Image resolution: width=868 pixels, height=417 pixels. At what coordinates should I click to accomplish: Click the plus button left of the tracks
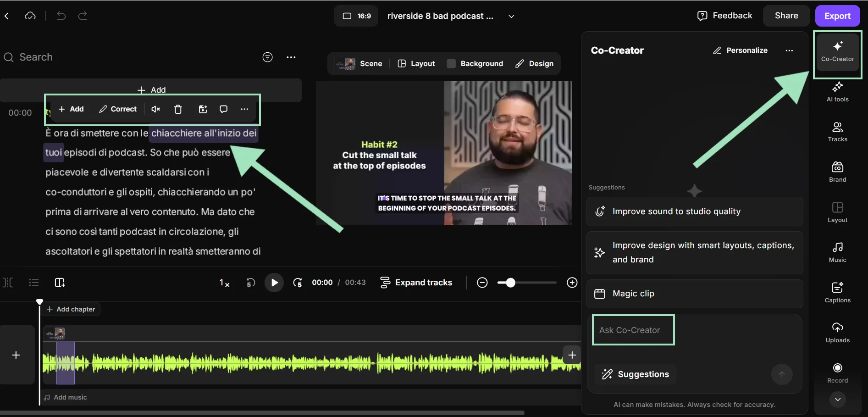tap(16, 355)
